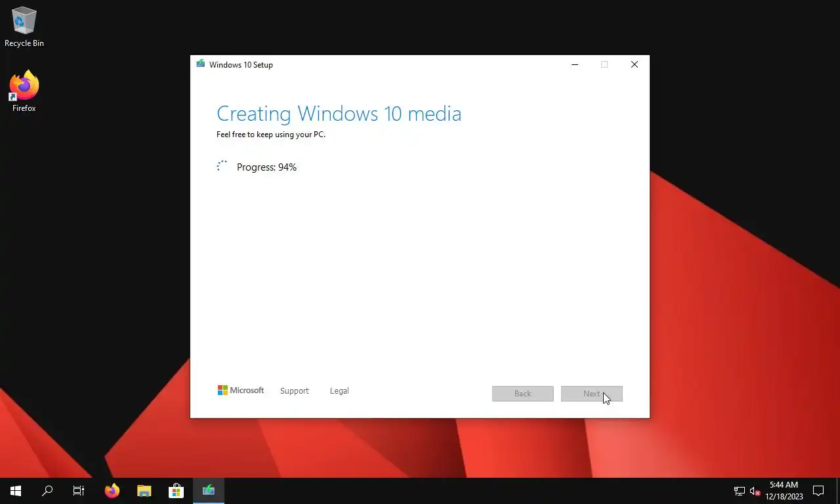The height and width of the screenshot is (504, 840).
Task: Open the Recycle Bin desktop icon
Action: click(x=24, y=28)
